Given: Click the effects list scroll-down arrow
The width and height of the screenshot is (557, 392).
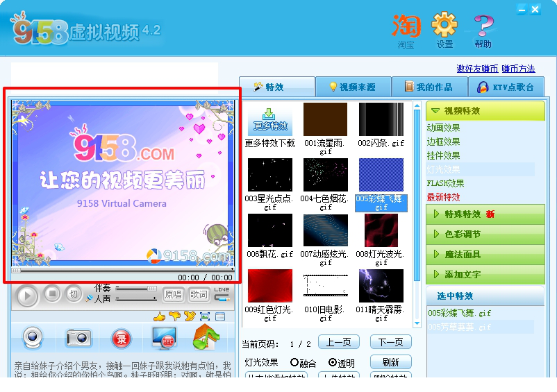Looking at the screenshot, I should [417, 323].
